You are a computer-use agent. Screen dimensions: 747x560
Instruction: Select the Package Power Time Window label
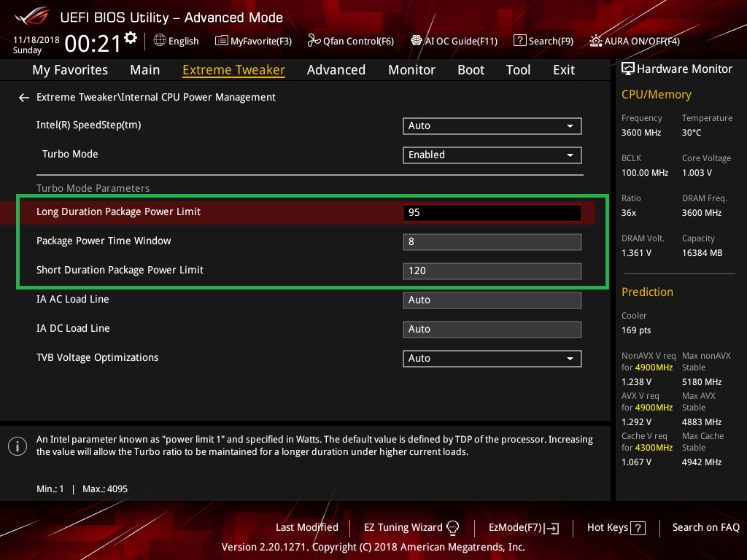point(104,241)
